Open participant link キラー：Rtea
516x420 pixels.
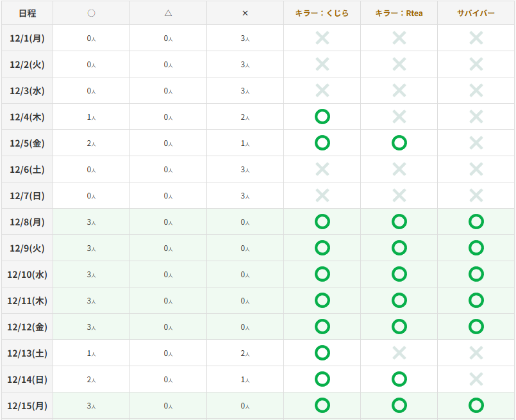[399, 13]
